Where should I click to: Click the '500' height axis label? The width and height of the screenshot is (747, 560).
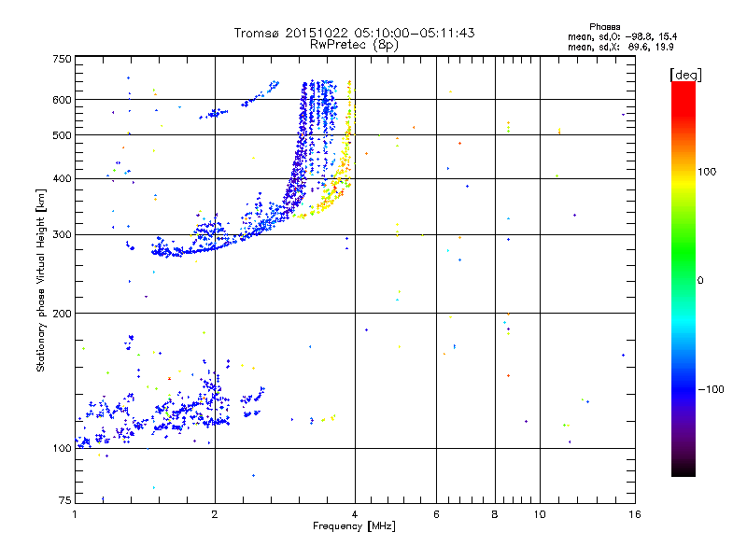(63, 135)
